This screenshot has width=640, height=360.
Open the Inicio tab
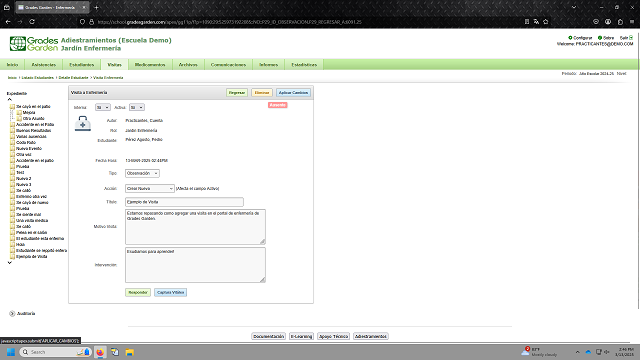point(12,64)
